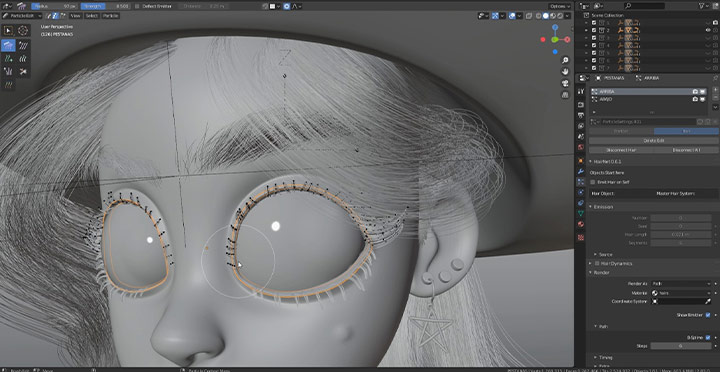This screenshot has height=372, width=720.
Task: Switch perspective/orthographic with grid gizmo icon
Action: 565,95
